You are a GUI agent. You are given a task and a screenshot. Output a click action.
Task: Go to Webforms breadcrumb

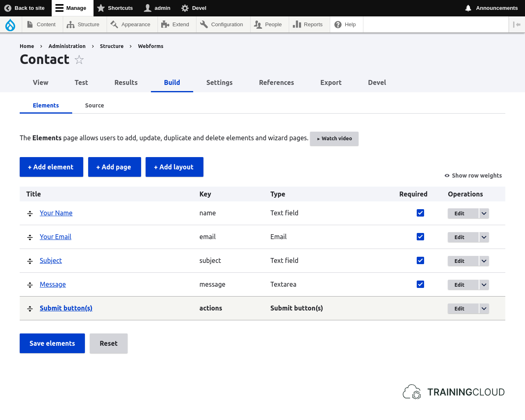tap(151, 46)
